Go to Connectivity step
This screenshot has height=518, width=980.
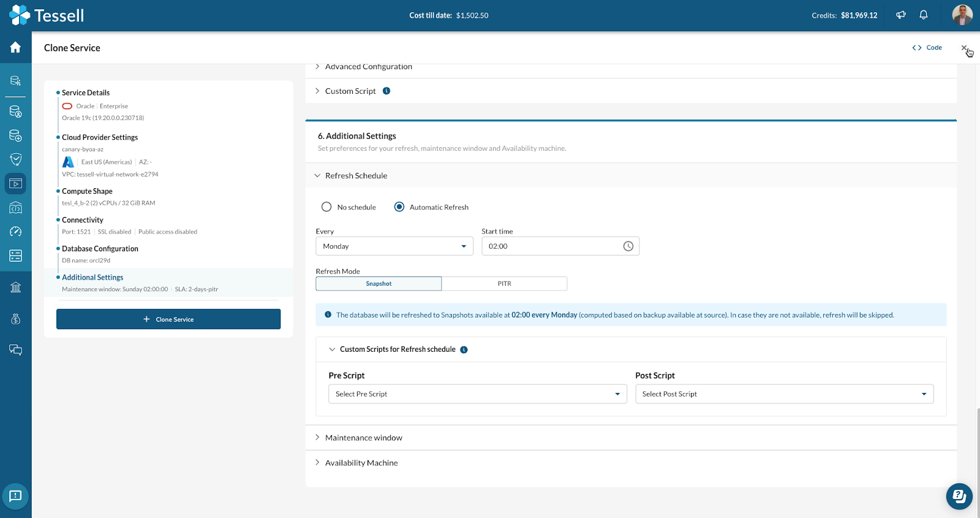83,220
